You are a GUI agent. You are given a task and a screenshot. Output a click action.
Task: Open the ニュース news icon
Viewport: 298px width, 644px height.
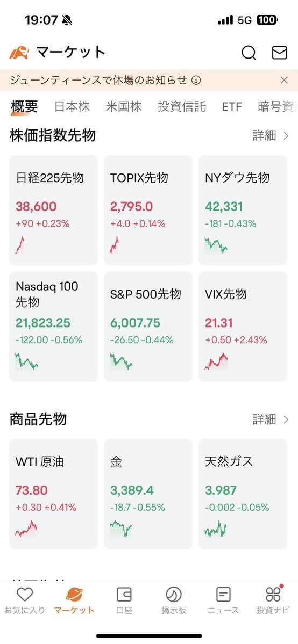click(x=223, y=594)
